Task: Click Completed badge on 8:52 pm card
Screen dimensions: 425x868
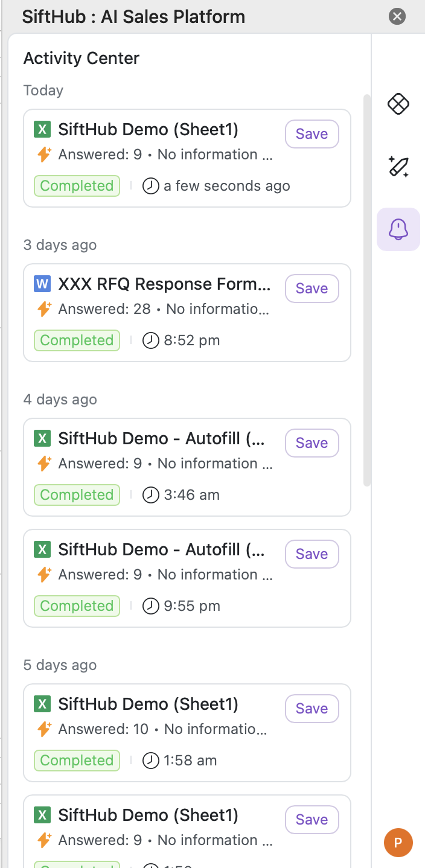Action: (x=77, y=340)
